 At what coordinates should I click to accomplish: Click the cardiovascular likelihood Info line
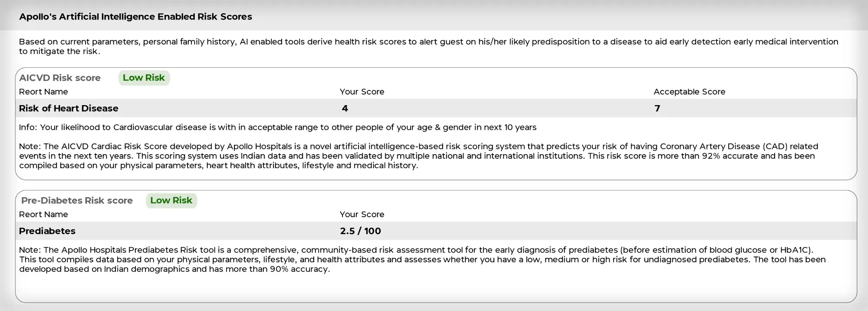coord(278,127)
